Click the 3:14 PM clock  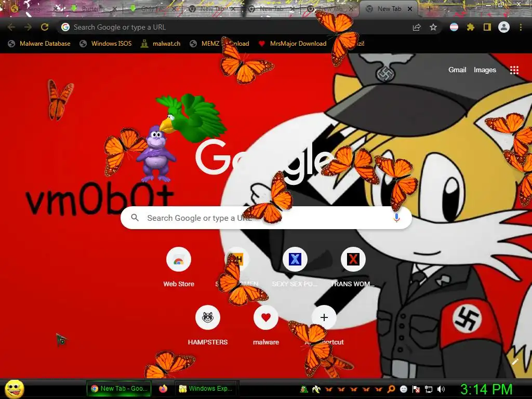pos(486,389)
